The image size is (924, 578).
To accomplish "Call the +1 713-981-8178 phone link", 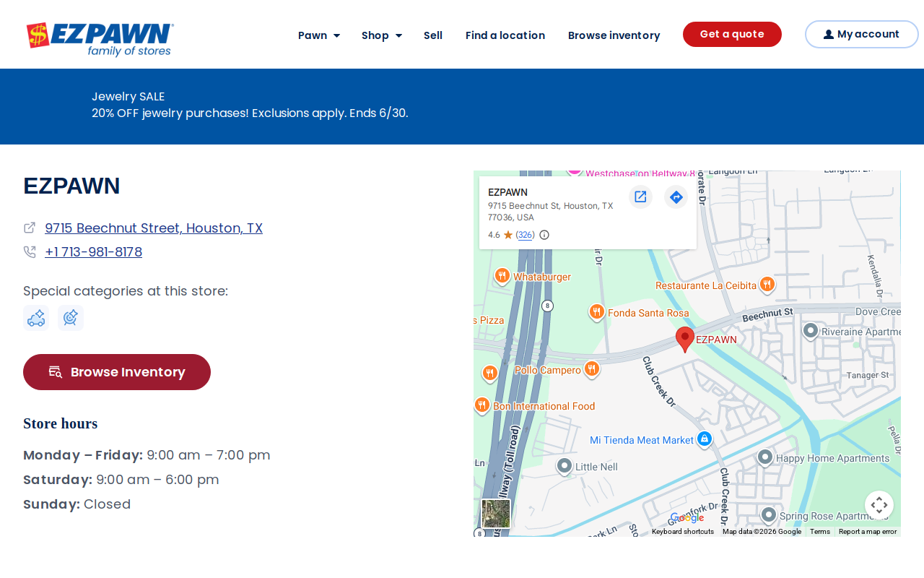I will pos(94,252).
